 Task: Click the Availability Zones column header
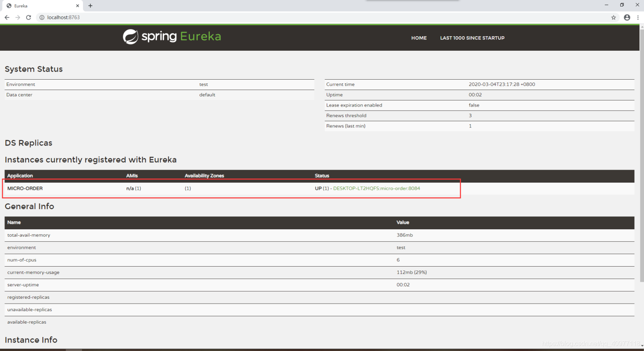(x=204, y=176)
